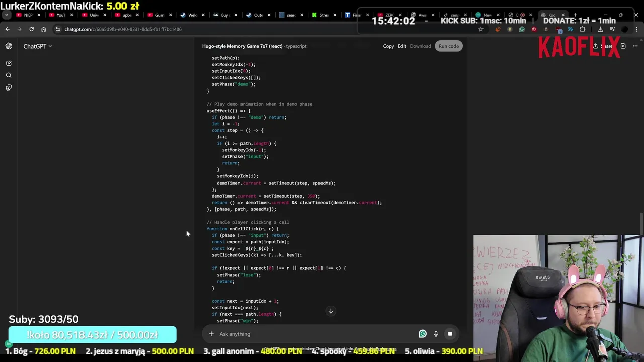The image size is (644, 362).
Task: Open the browser tab search chevron
Action: 7,15
